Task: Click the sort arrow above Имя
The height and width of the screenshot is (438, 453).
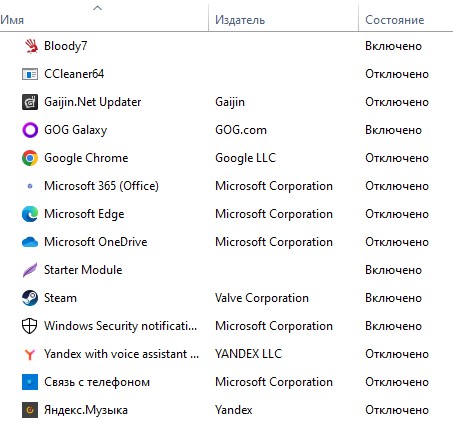Action: (97, 8)
